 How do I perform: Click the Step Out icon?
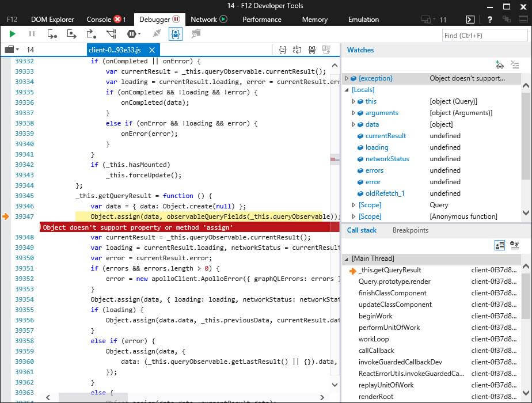click(92, 34)
